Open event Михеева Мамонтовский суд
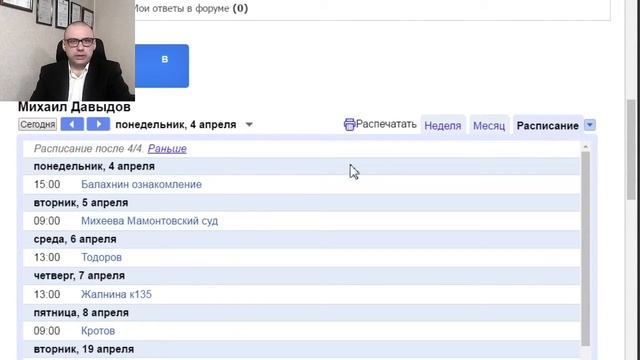 [x=149, y=221]
